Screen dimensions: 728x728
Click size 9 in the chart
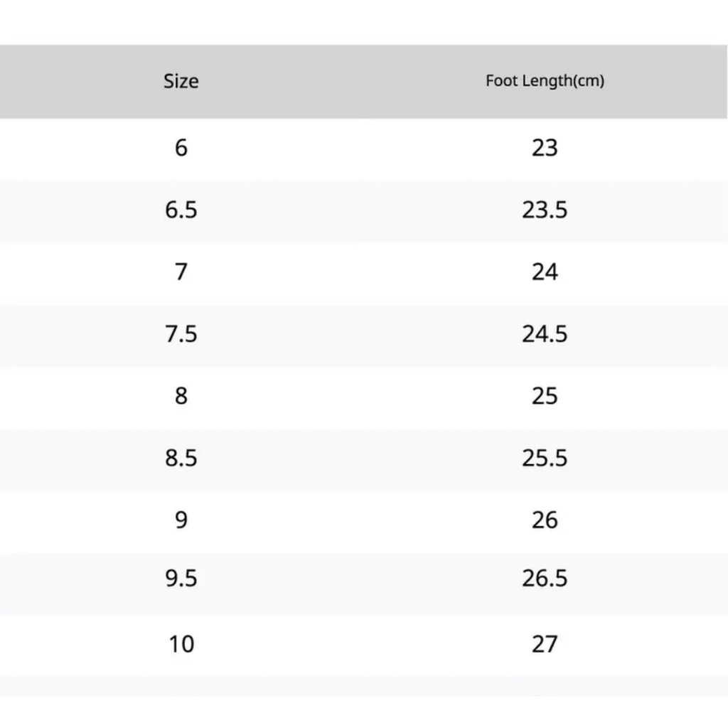pyautogui.click(x=181, y=520)
